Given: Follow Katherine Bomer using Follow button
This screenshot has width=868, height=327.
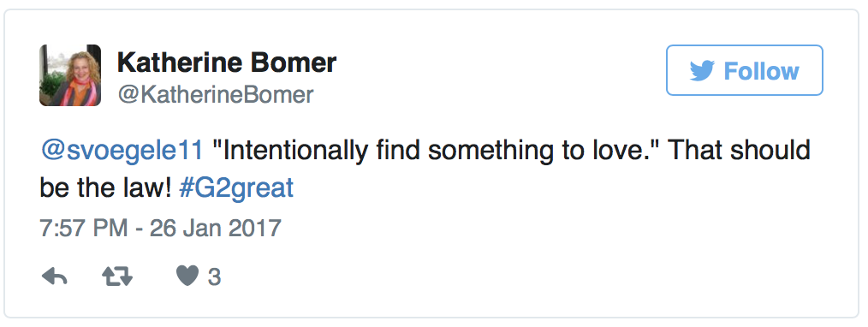Looking at the screenshot, I should coord(745,70).
